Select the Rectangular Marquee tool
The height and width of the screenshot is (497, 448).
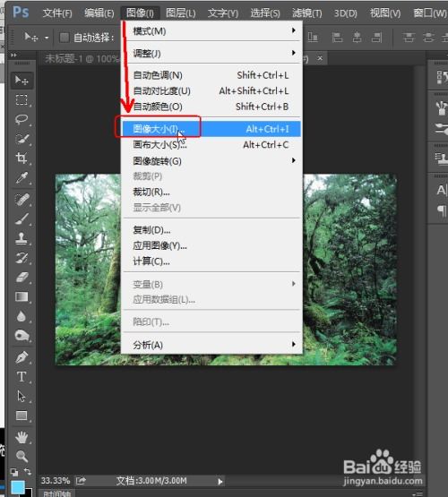[22, 99]
